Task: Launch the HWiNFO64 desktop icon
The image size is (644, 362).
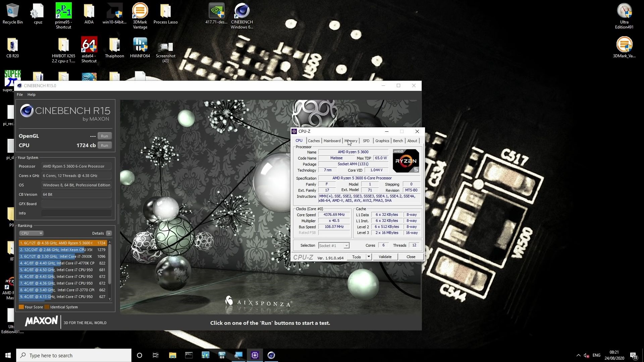Action: (x=140, y=48)
